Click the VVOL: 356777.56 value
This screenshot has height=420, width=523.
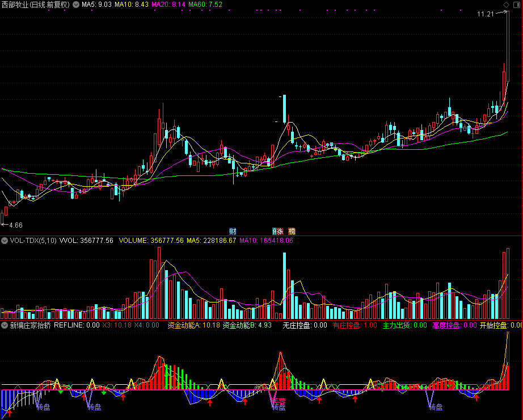tap(86, 241)
